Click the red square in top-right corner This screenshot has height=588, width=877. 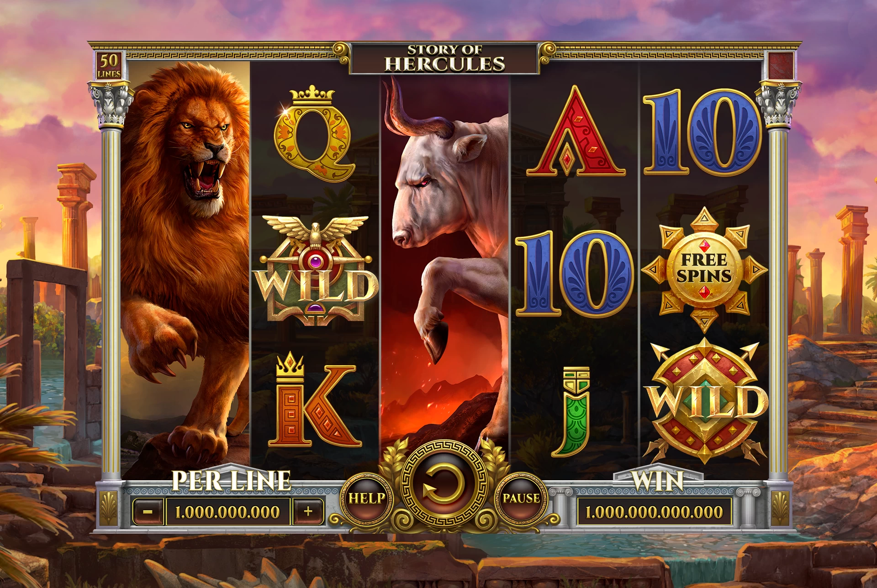[x=781, y=66]
